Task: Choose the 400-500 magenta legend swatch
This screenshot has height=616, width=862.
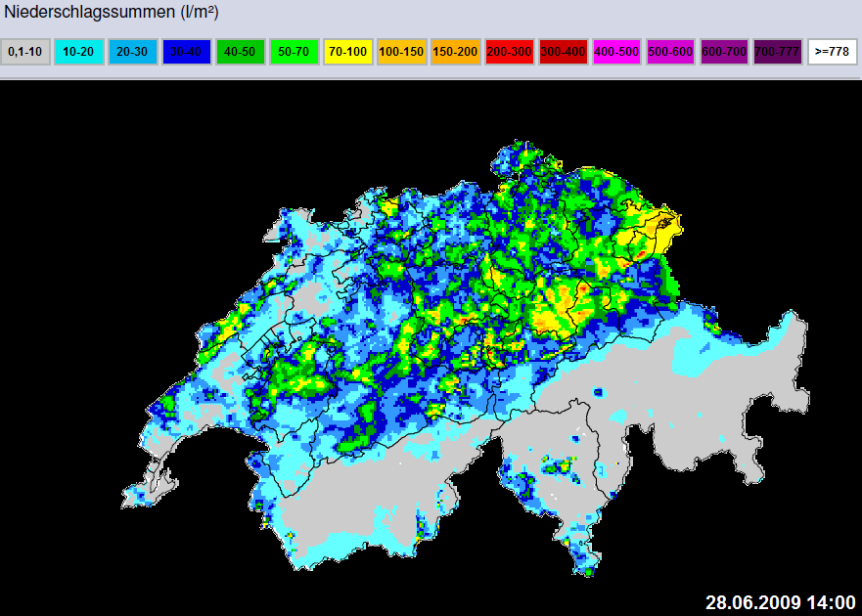Action: [616, 52]
